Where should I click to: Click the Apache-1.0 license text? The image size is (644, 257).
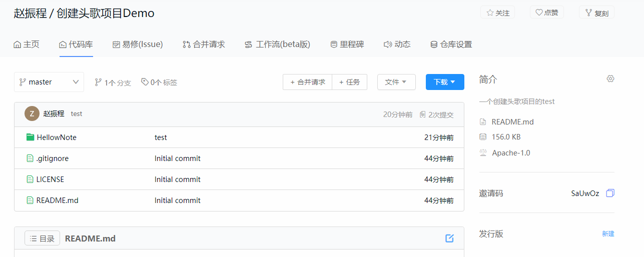511,153
